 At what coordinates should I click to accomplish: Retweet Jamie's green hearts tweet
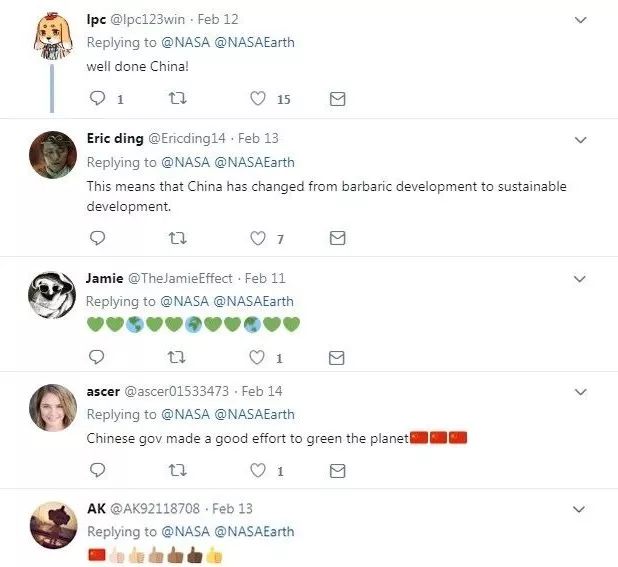177,357
